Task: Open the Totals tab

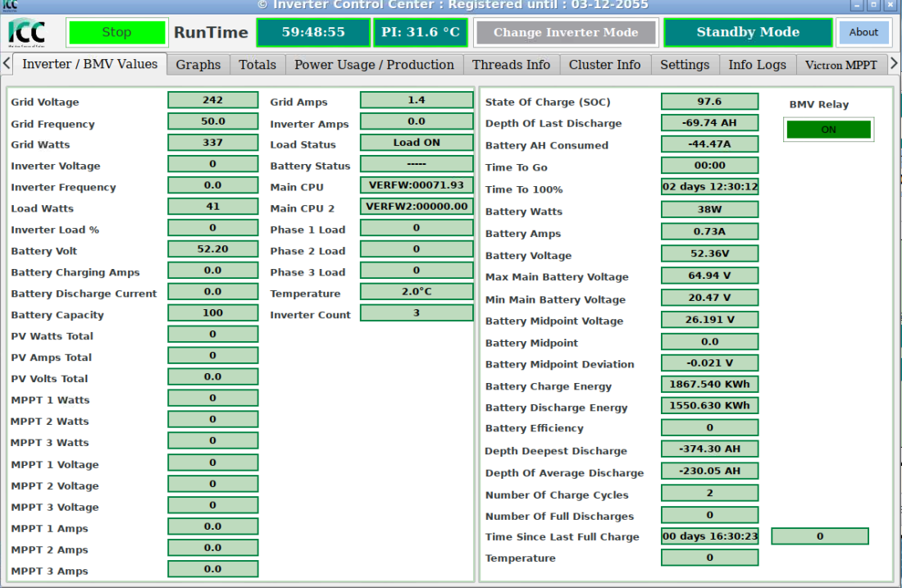Action: 257,65
